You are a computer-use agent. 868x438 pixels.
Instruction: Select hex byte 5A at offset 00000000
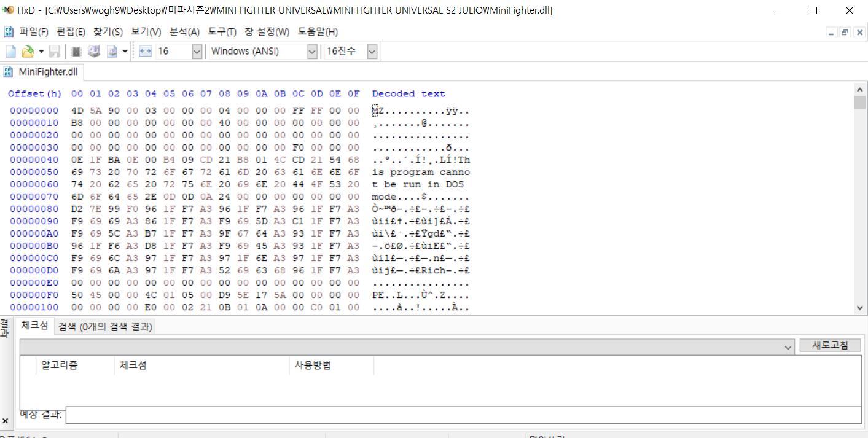tap(95, 111)
